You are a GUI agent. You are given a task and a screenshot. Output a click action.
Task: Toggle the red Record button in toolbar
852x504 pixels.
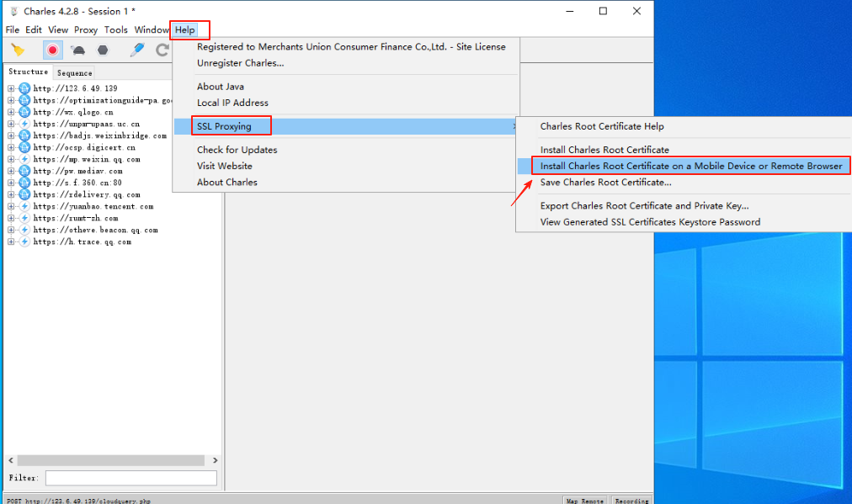[x=53, y=50]
